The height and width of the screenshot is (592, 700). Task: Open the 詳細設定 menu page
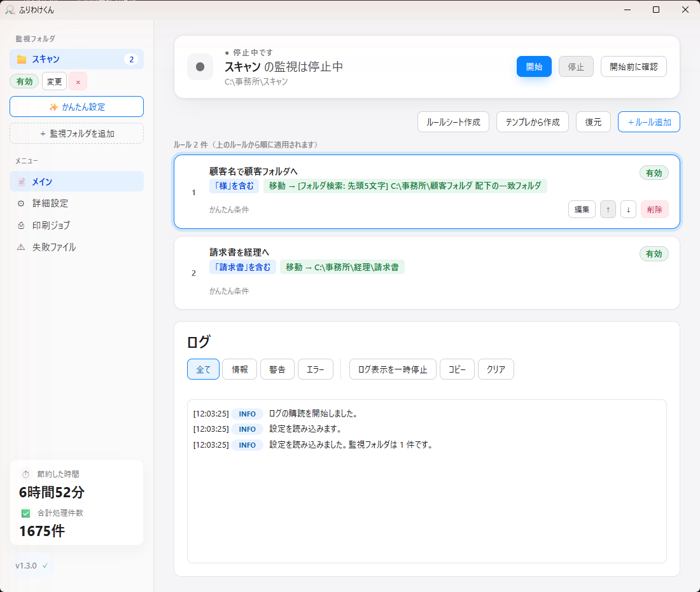click(77, 203)
